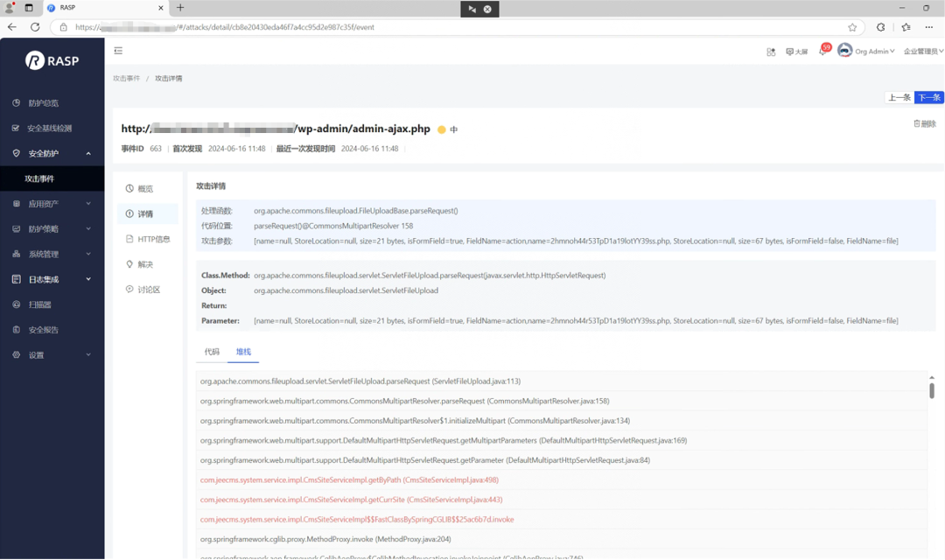Open the app grid icon in header
This screenshot has width=945, height=560.
(771, 52)
